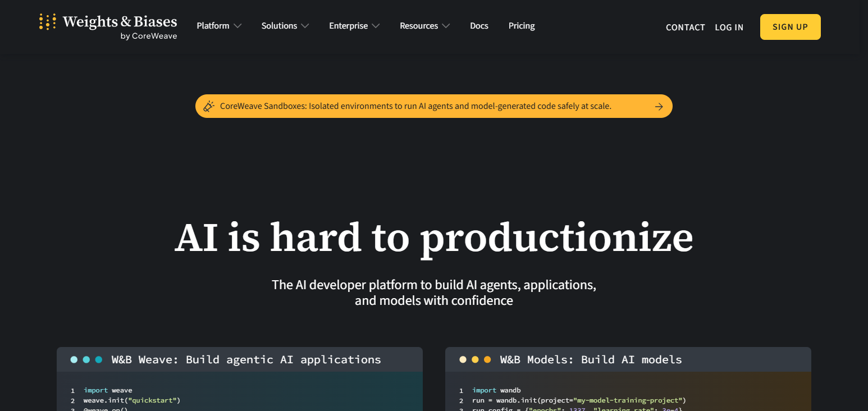Click the Weights & Biases logo
Screen dimensions: 868x411
click(108, 26)
